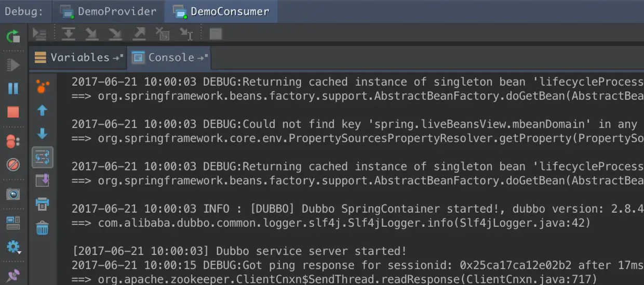Stop the debug session
644x285 pixels.
pos(13,112)
